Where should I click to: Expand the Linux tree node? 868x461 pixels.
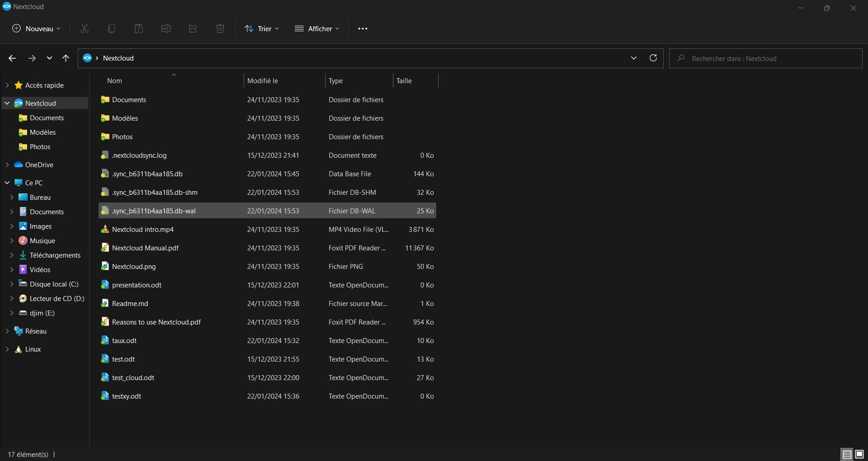click(x=7, y=349)
